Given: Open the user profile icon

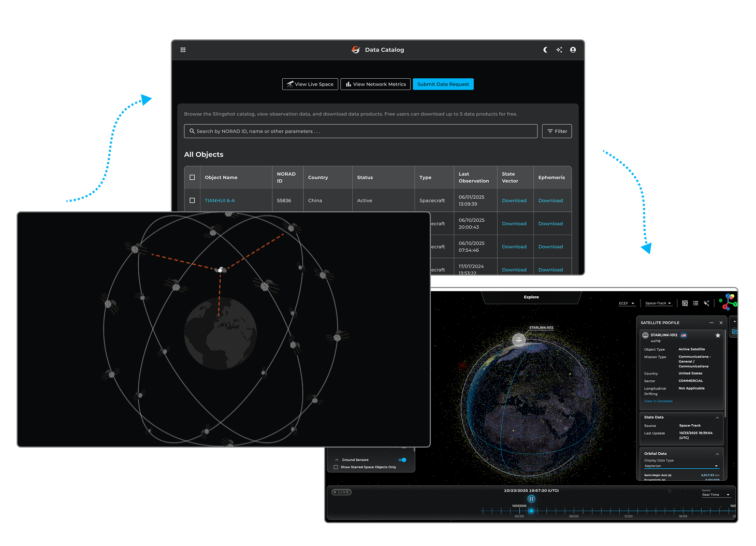Looking at the screenshot, I should click(x=573, y=50).
